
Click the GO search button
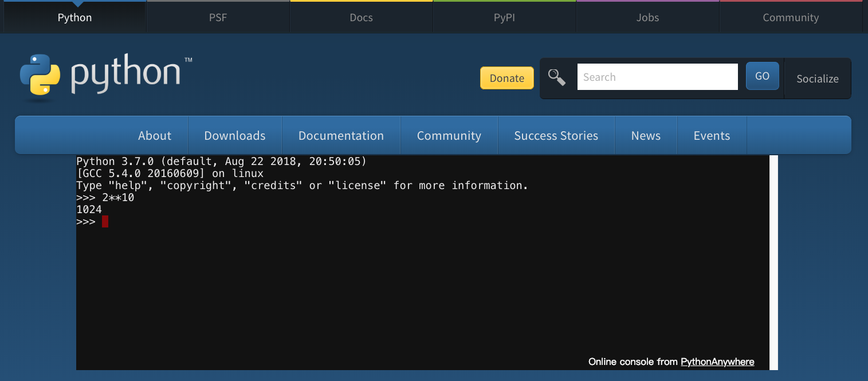point(763,76)
